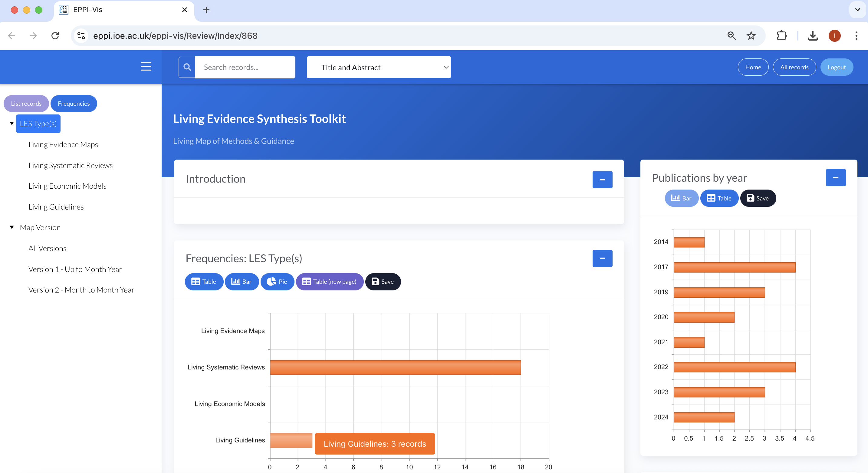
Task: Collapse the Introduction panel
Action: pyautogui.click(x=602, y=179)
